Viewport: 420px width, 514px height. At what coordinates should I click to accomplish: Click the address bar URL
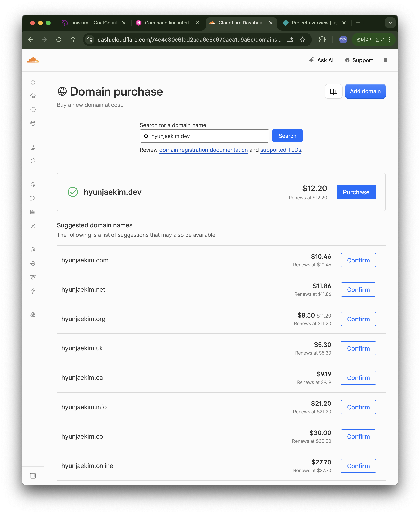pos(189,40)
